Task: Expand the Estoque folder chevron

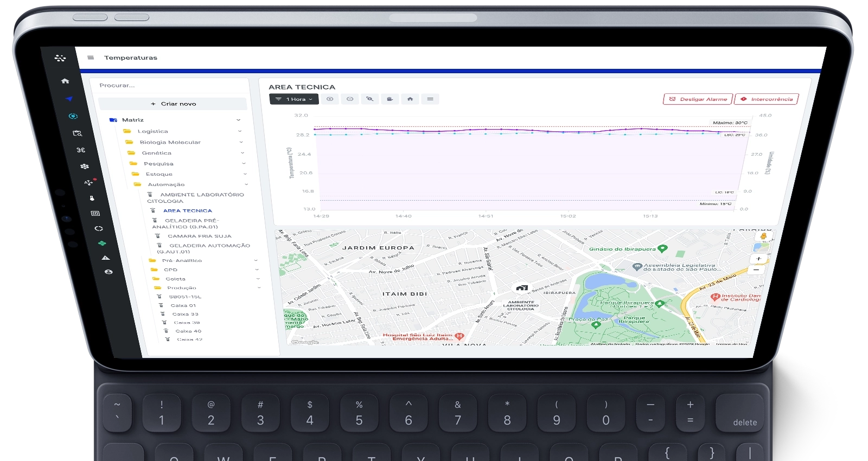Action: pyautogui.click(x=245, y=174)
